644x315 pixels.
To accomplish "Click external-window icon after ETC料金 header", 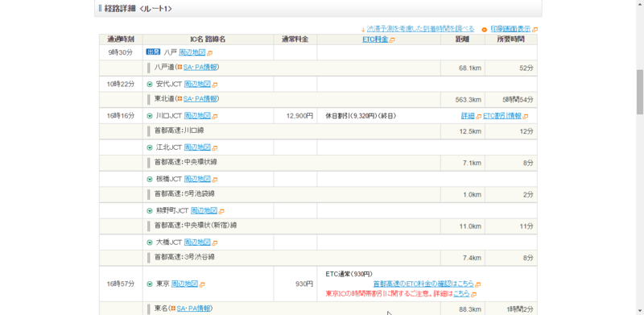I will point(392,40).
